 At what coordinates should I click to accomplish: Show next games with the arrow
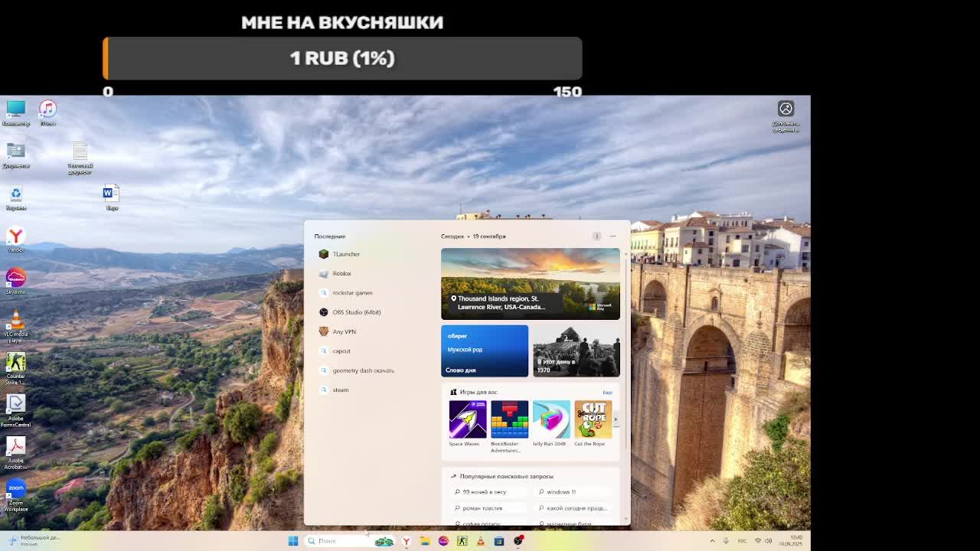(616, 419)
